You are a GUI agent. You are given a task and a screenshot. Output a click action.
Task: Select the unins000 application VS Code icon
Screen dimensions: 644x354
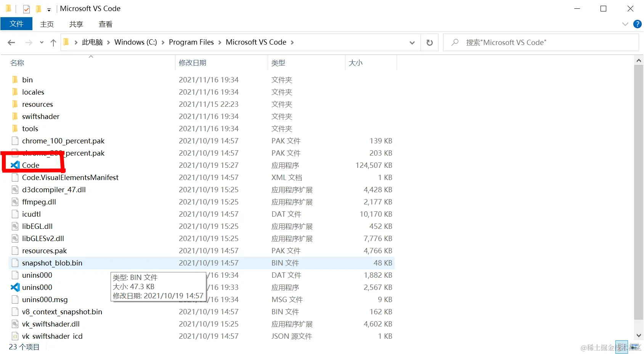[15, 287]
